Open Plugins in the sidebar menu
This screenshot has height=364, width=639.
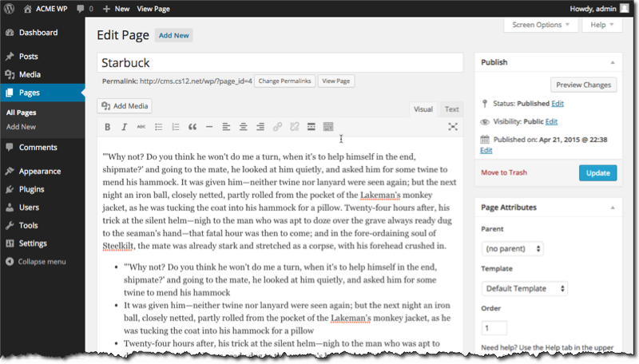[x=33, y=189]
